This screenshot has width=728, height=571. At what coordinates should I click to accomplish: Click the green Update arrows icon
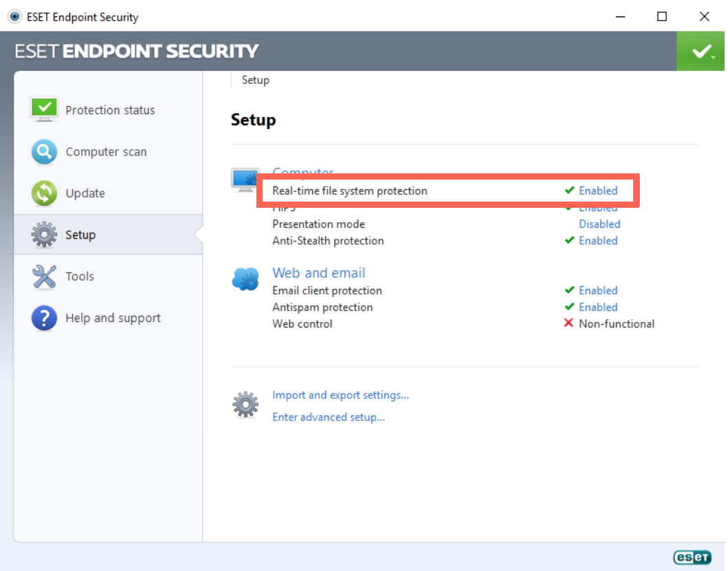pos(44,193)
